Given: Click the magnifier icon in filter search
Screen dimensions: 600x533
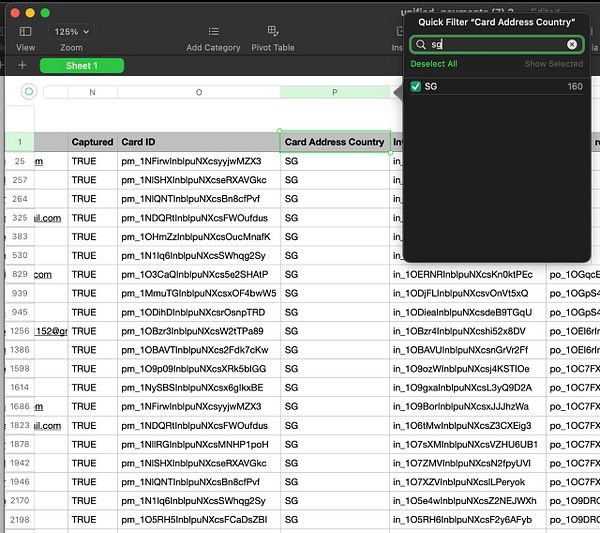Looking at the screenshot, I should [x=422, y=45].
